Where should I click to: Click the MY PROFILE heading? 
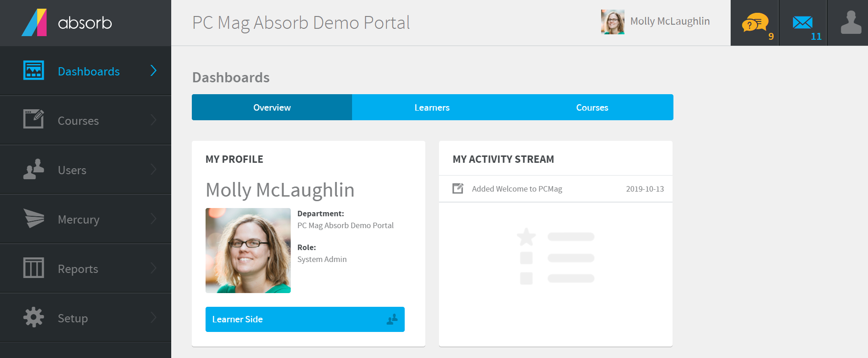point(234,159)
